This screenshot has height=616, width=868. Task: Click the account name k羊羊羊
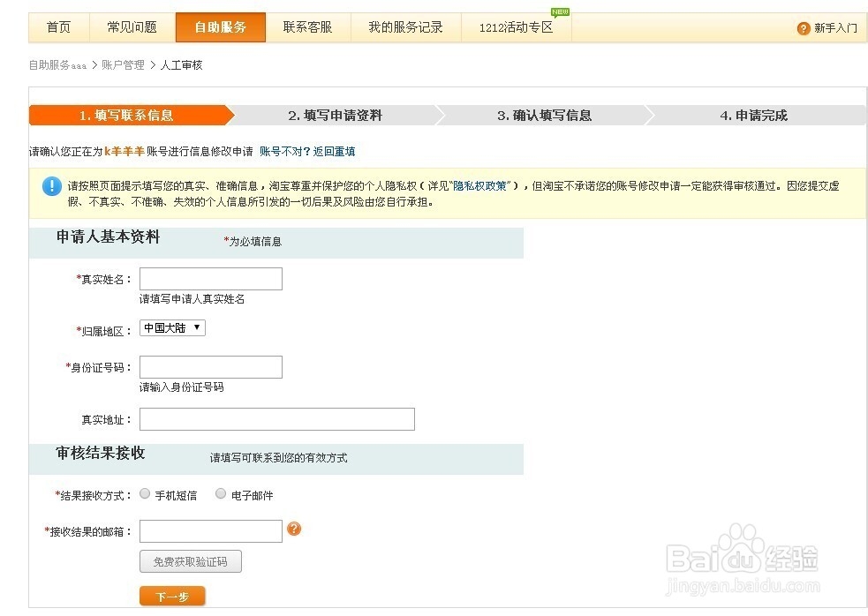pyautogui.click(x=124, y=151)
